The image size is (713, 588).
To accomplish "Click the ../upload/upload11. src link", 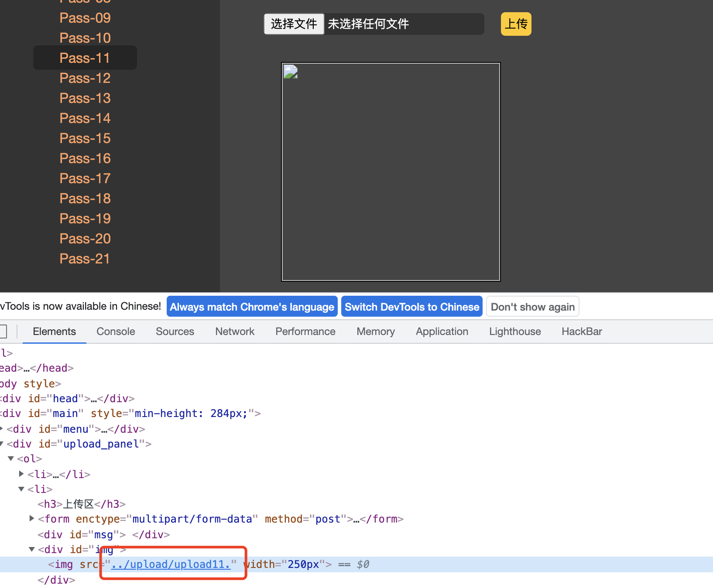I will (x=171, y=564).
